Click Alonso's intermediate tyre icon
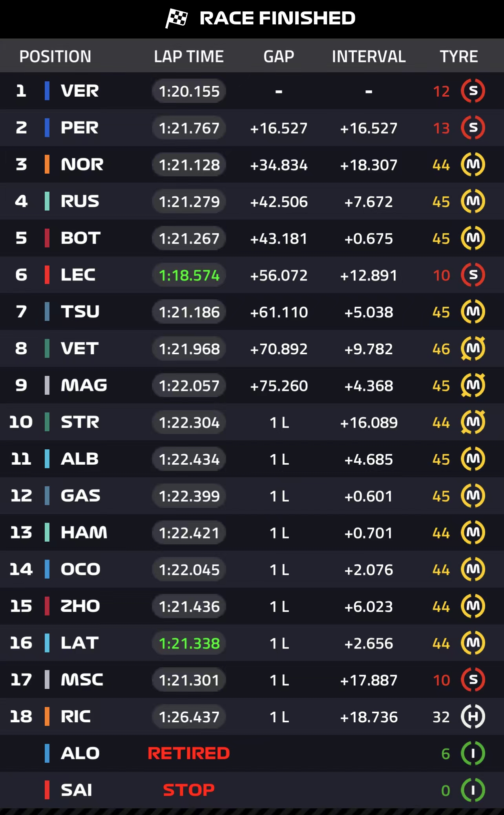The image size is (504, 815). point(473,753)
